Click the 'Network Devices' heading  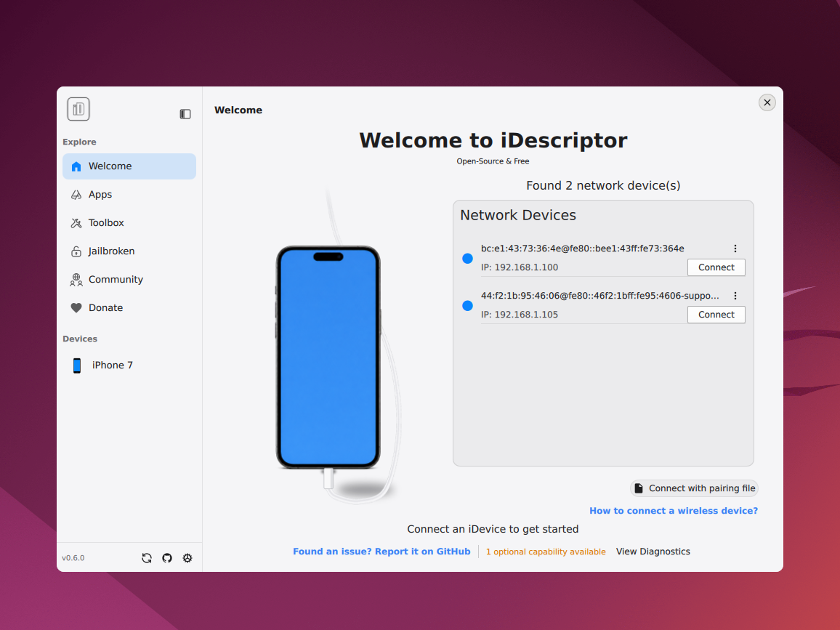pyautogui.click(x=518, y=215)
